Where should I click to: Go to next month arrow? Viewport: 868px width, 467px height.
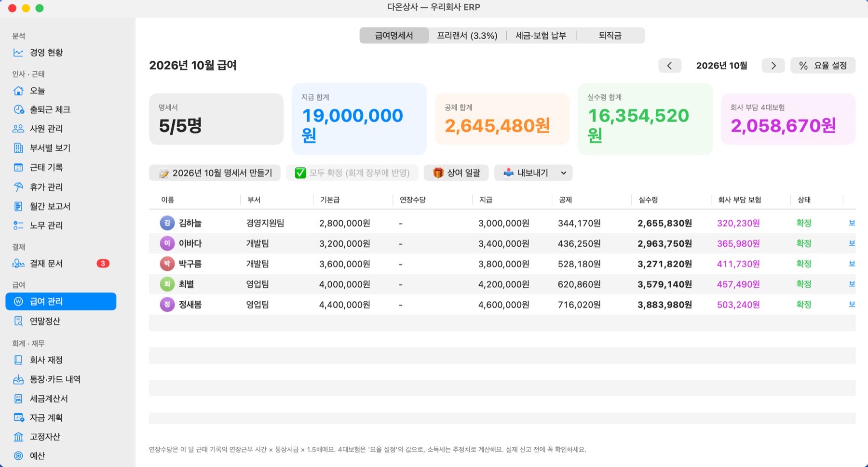pos(773,66)
